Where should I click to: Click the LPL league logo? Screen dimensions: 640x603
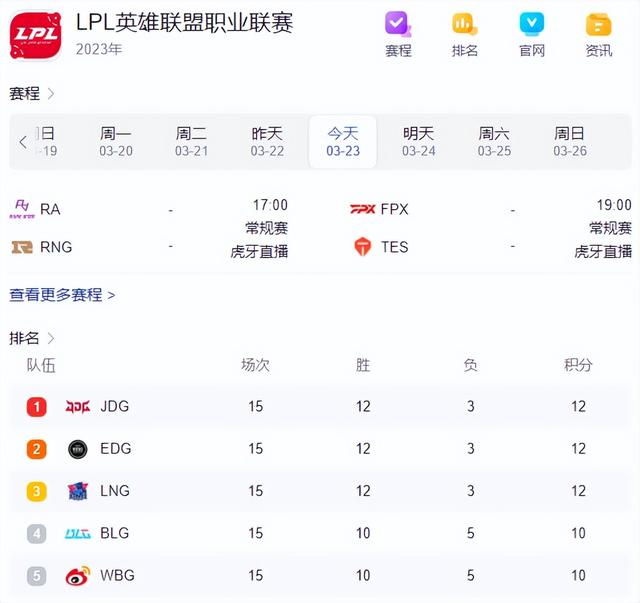36,36
